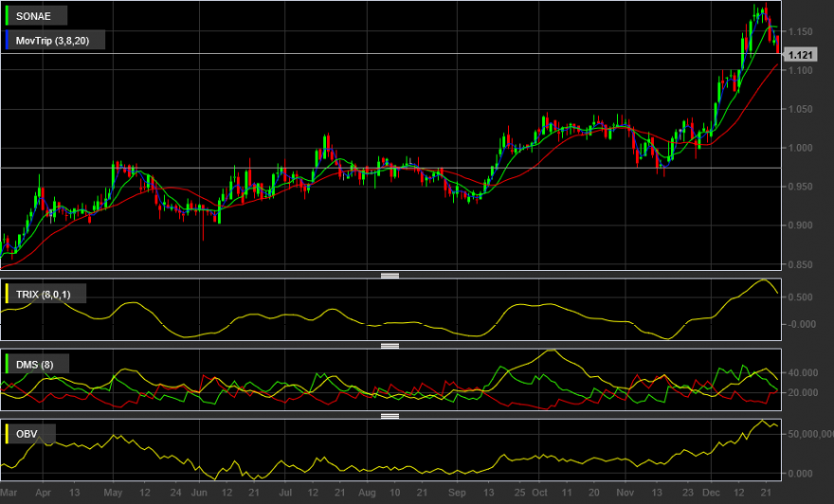Click the green color bar beside DMS
Screen dimensions: 834x504
click(7, 364)
